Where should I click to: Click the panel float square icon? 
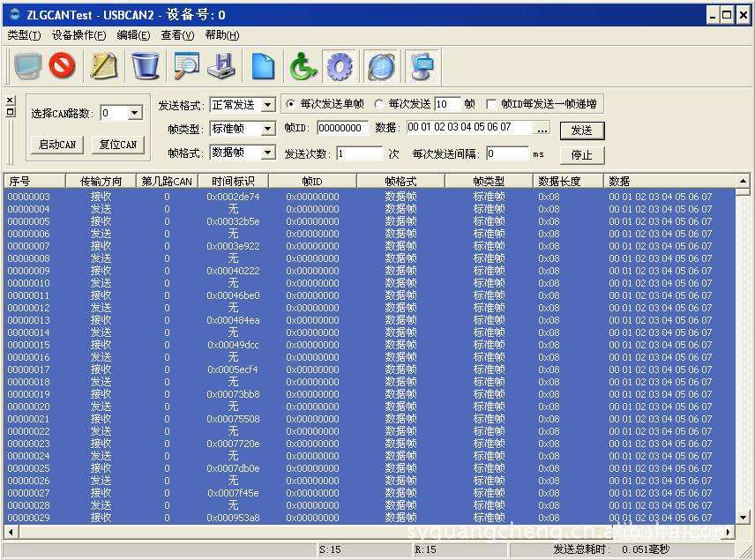coord(10,112)
